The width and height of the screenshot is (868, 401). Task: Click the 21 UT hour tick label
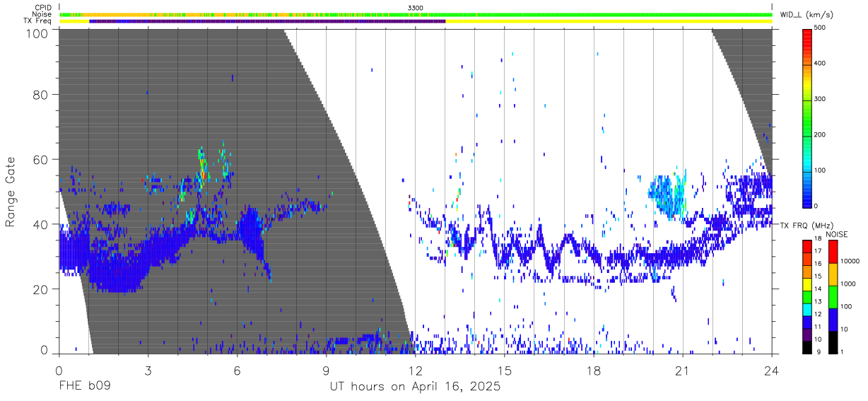tap(682, 371)
